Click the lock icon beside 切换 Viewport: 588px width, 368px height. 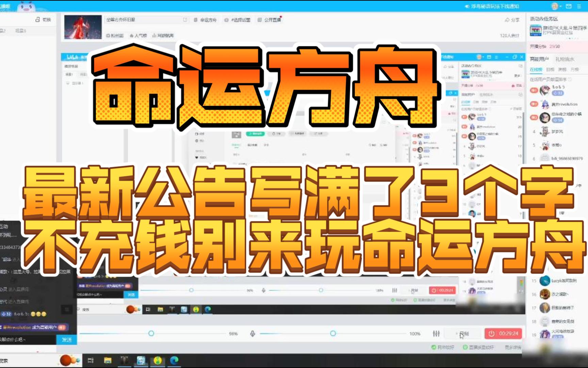37,20
